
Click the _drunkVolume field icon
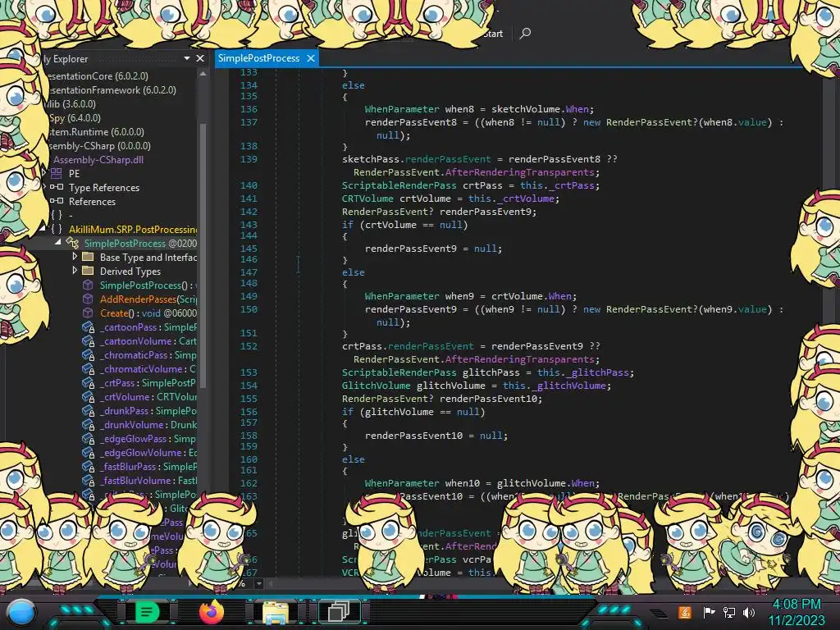pyautogui.click(x=89, y=424)
